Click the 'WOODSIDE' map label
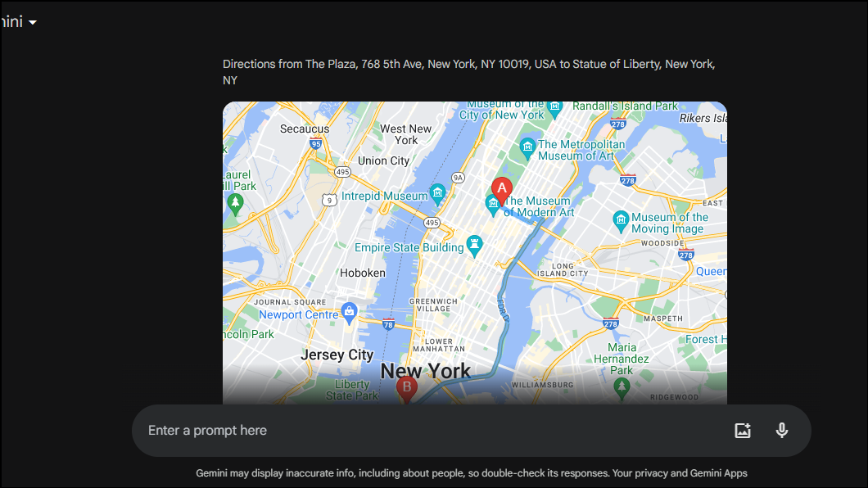Viewport: 868px width, 488px height. pos(663,243)
